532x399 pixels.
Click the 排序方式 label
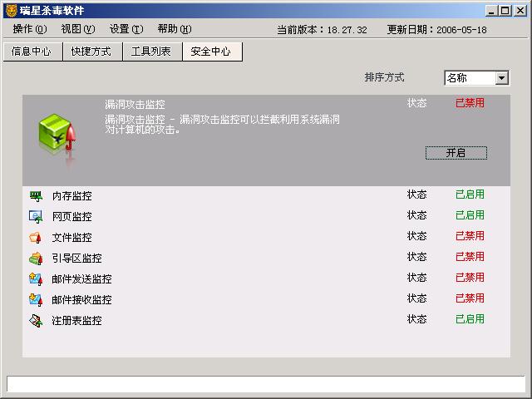click(384, 77)
